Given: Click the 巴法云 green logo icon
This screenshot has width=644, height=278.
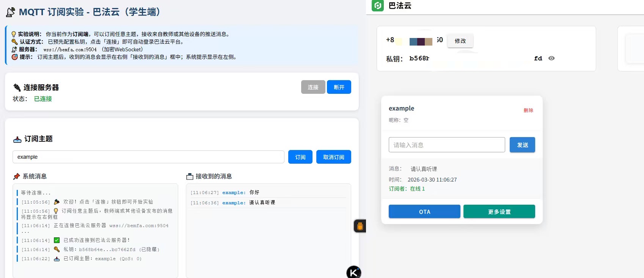Looking at the screenshot, I should pyautogui.click(x=377, y=6).
